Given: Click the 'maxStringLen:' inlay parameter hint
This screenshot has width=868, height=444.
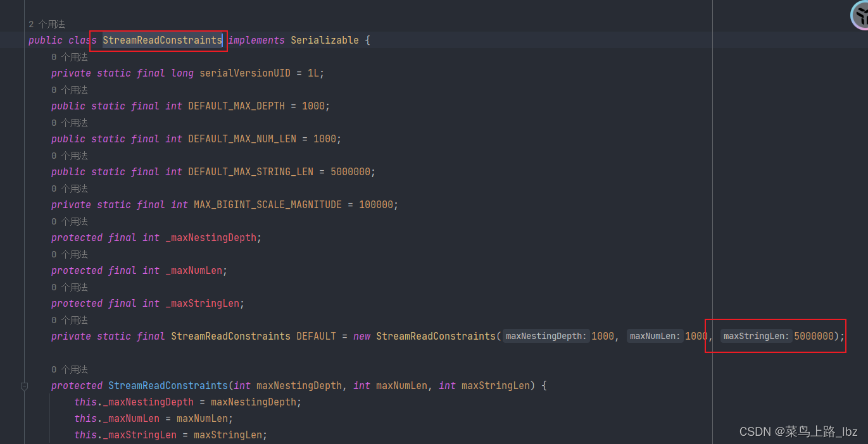Looking at the screenshot, I should click(x=757, y=336).
